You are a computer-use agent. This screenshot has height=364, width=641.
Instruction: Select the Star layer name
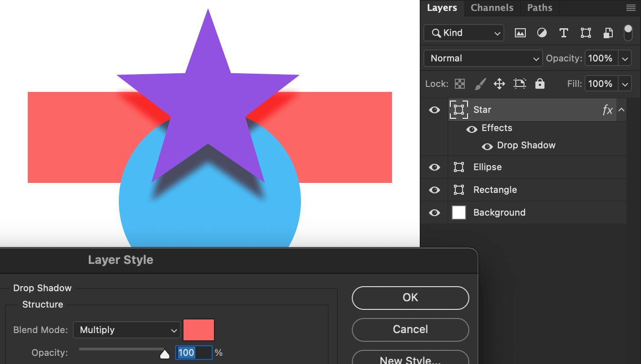tap(482, 110)
